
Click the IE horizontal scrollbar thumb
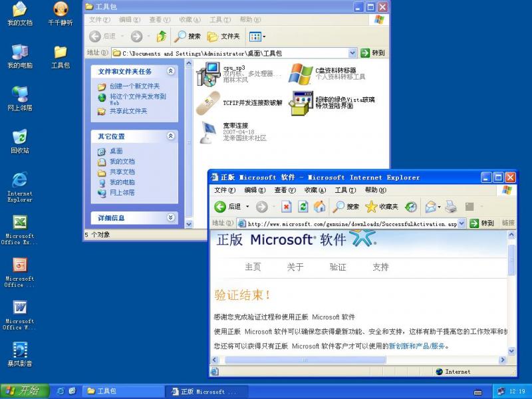pos(305,360)
